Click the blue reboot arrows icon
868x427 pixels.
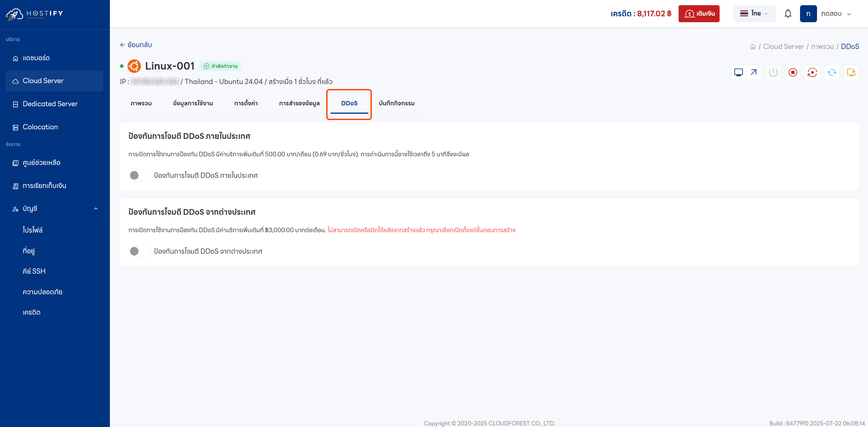pos(832,72)
